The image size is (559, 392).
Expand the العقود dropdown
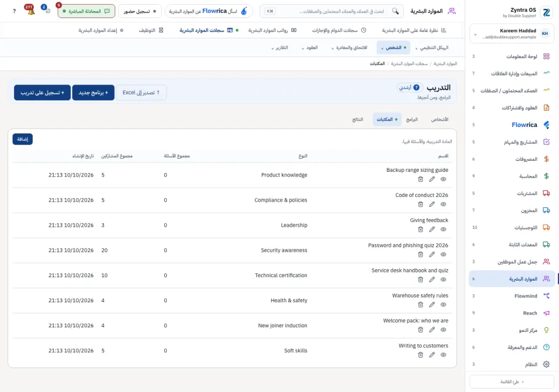309,47
